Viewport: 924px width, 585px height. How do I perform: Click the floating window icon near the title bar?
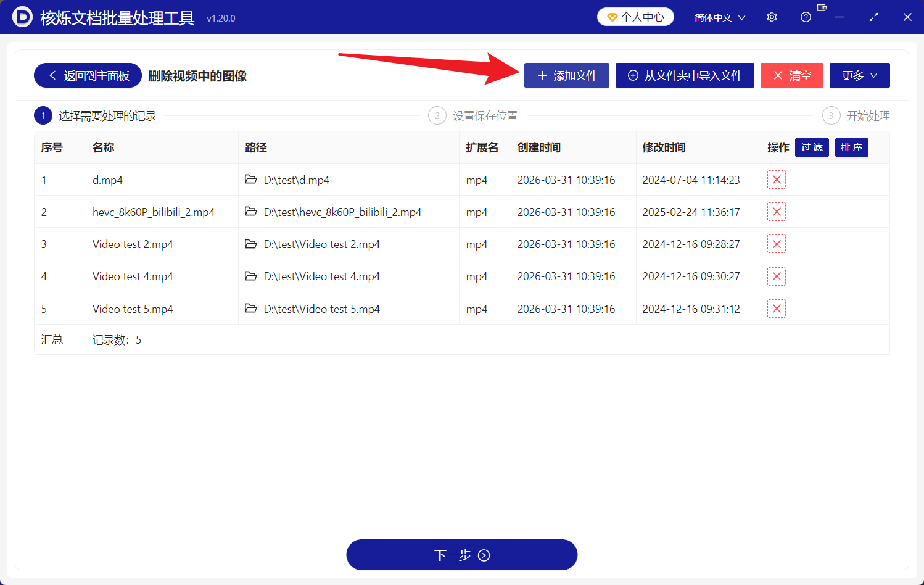point(821,8)
